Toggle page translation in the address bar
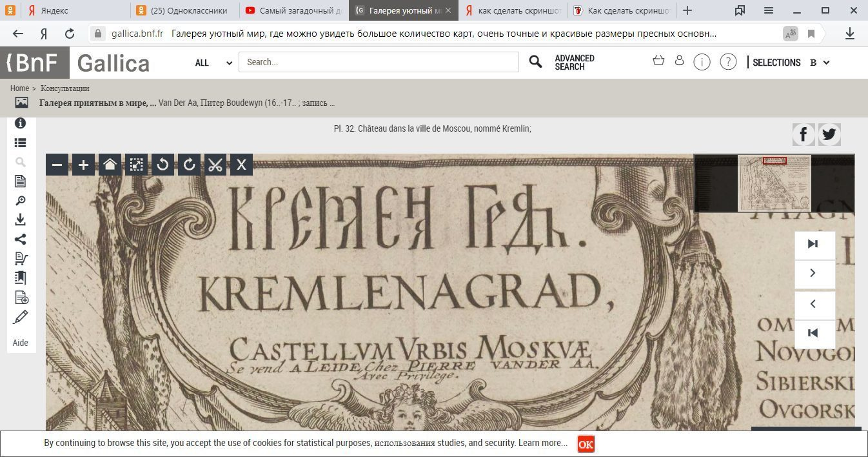Viewport: 868px width, 457px height. click(x=790, y=34)
